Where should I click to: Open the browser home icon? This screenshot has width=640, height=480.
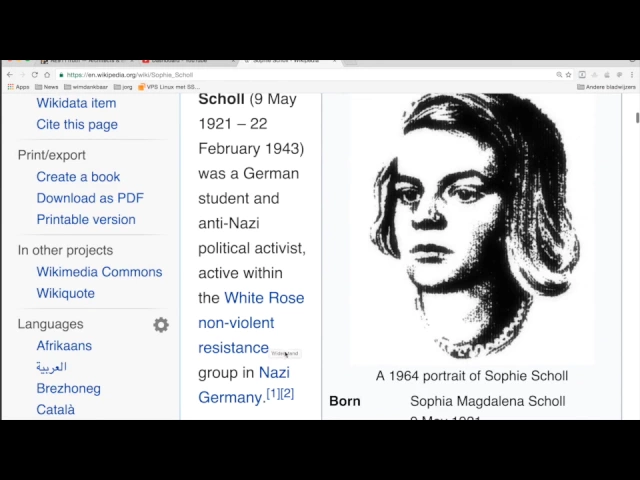coord(47,75)
